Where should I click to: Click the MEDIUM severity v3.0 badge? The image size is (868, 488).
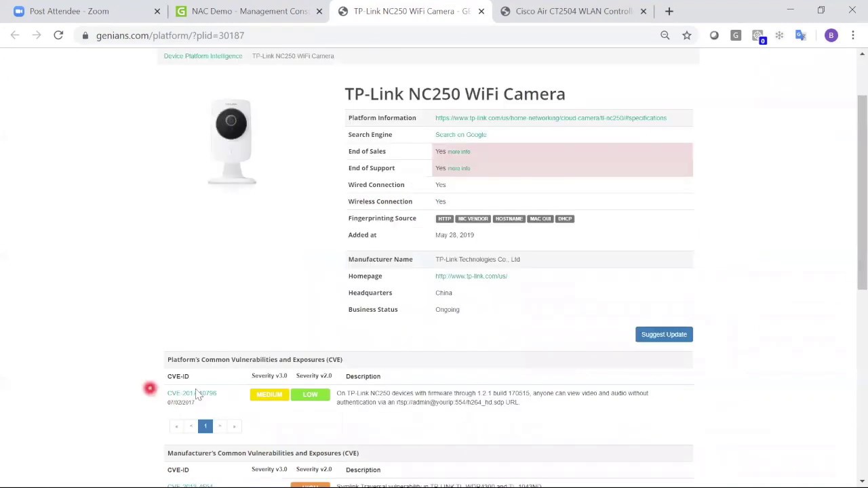click(x=269, y=394)
